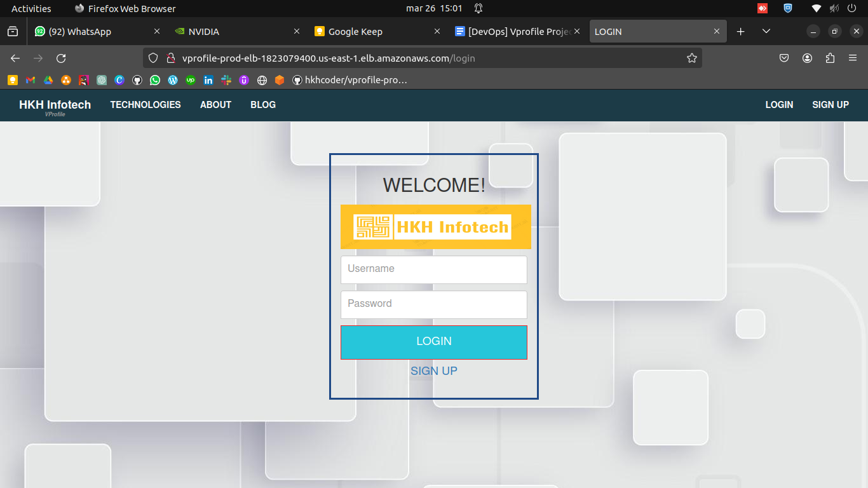This screenshot has height=488, width=868.
Task: Expand the list all tabs chevron
Action: point(766,31)
